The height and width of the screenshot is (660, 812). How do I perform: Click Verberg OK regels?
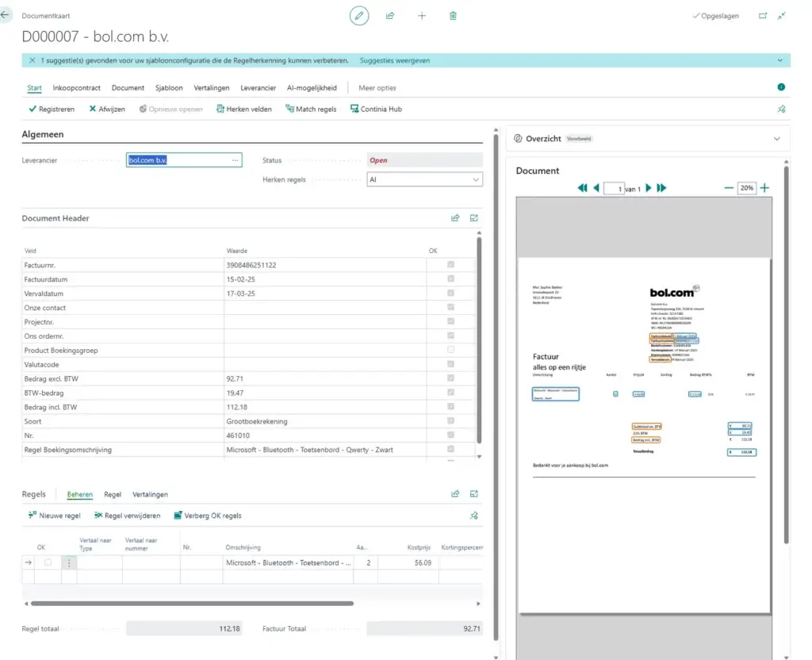tap(207, 516)
